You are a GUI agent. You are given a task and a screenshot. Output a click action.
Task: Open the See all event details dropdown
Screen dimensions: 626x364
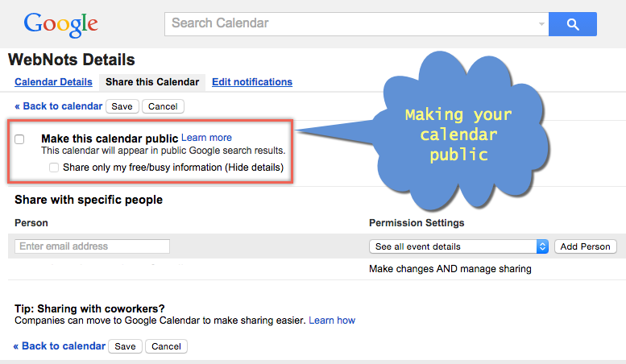(x=459, y=246)
